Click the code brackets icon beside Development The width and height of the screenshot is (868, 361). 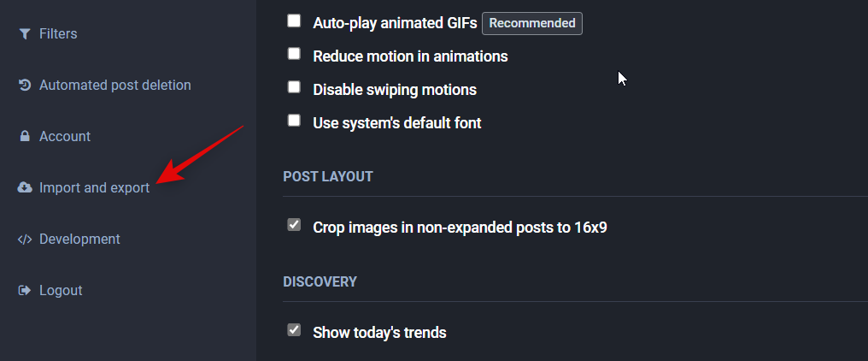pyautogui.click(x=24, y=240)
